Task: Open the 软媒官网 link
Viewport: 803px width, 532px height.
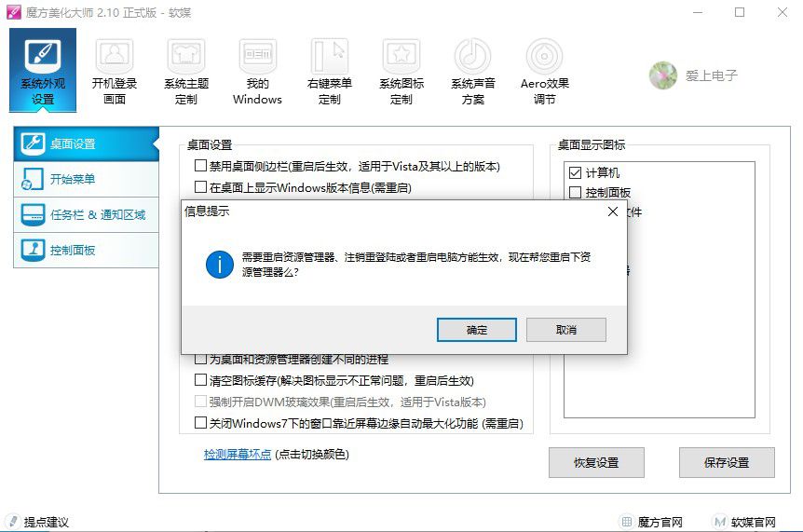Action: 744,522
